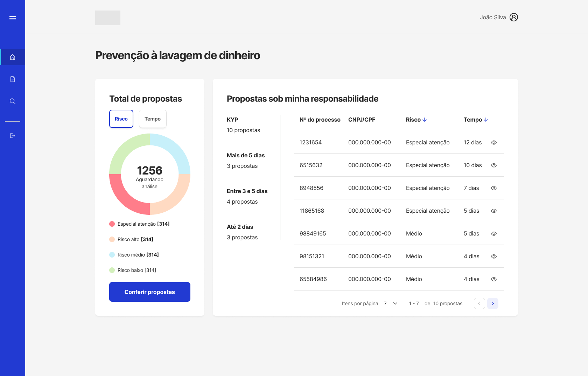Click the logout icon in sidebar
Screen dimensions: 588x376
coord(13,136)
